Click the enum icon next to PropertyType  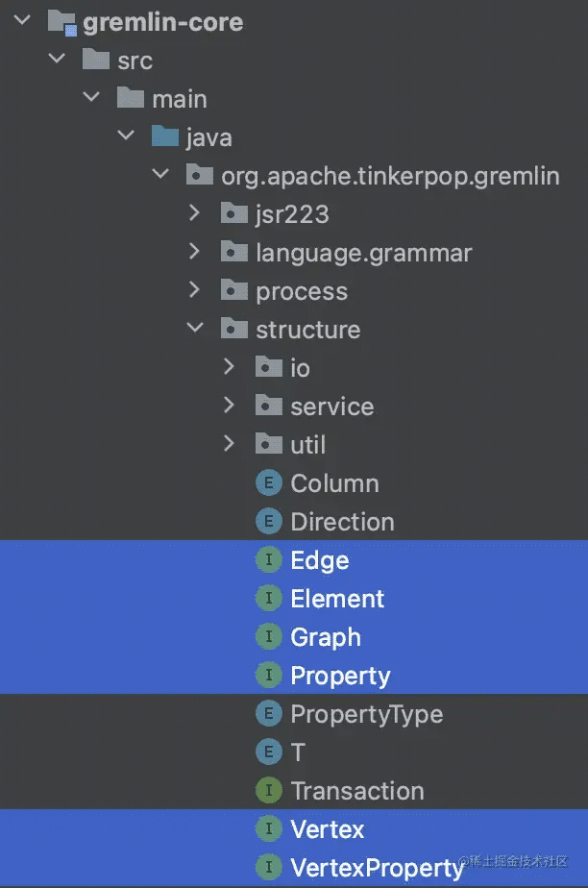tap(269, 713)
